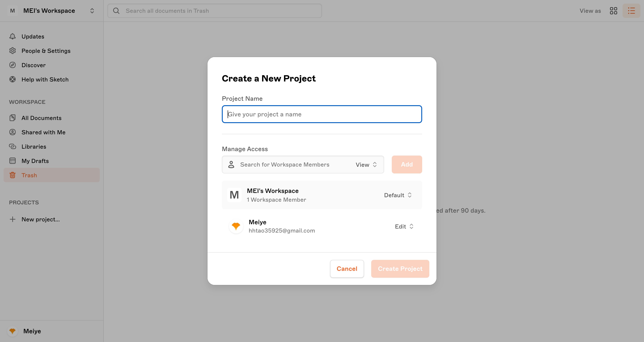Click the Libraries link icon
The height and width of the screenshot is (342, 644).
pyautogui.click(x=13, y=146)
